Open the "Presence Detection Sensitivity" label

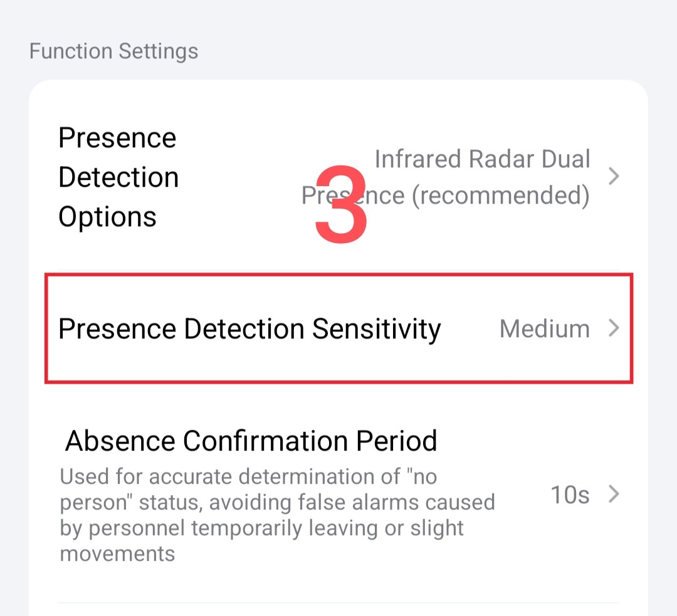click(249, 329)
